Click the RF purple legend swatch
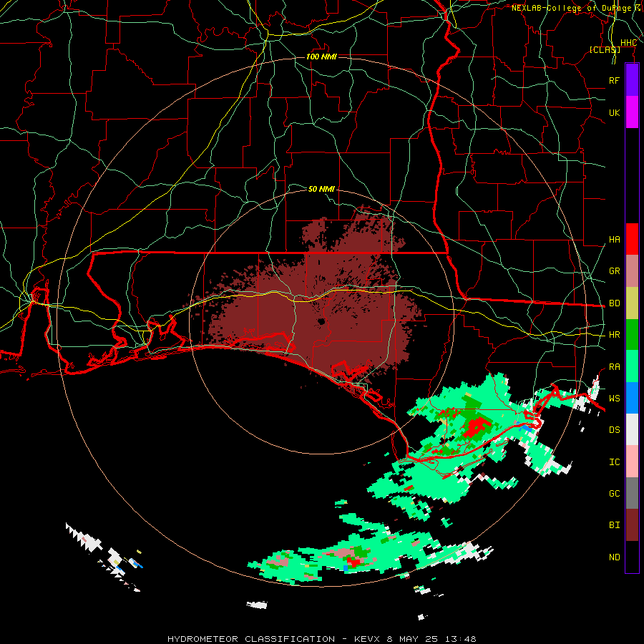 [632, 80]
